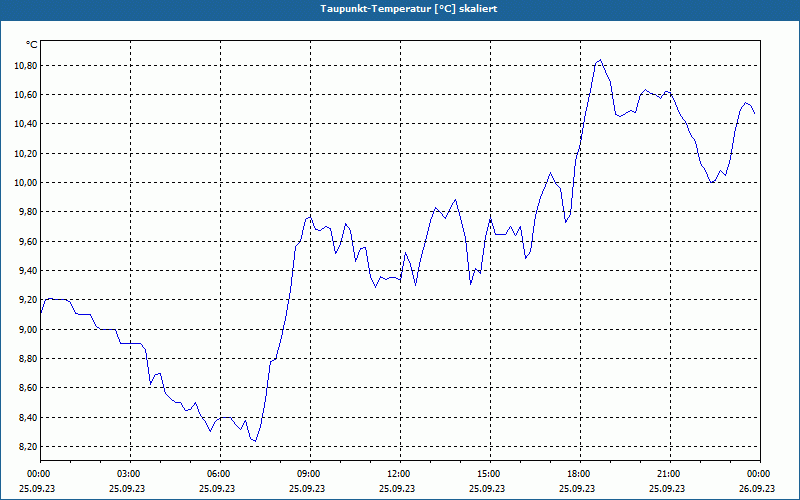Click the °C unit label
Viewport: 800px width, 500px height.
click(x=31, y=45)
